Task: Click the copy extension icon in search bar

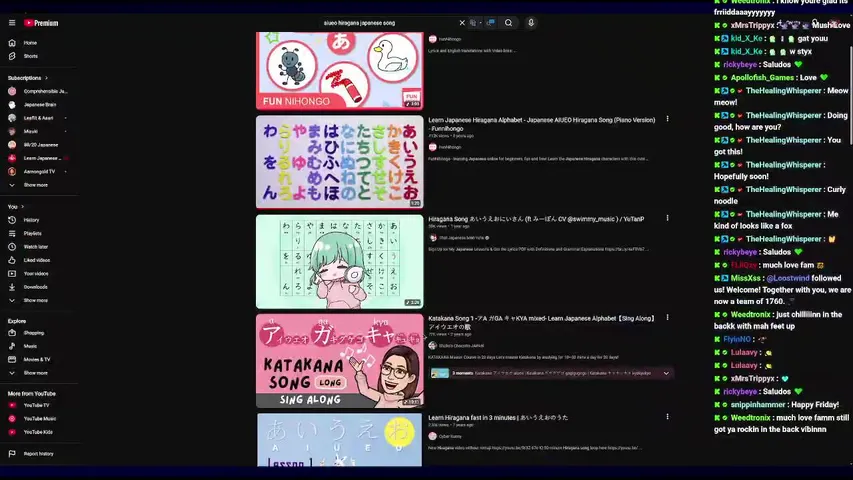Action: point(473,23)
